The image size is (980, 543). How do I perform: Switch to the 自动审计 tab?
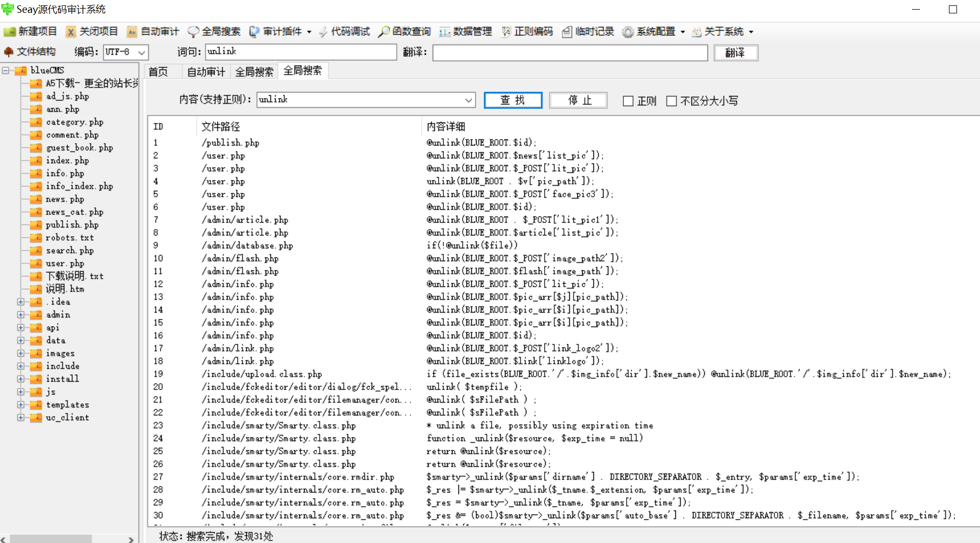[206, 72]
